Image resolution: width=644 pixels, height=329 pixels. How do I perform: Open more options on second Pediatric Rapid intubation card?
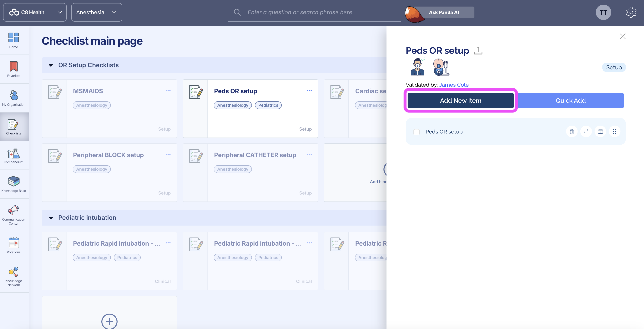coord(309,243)
